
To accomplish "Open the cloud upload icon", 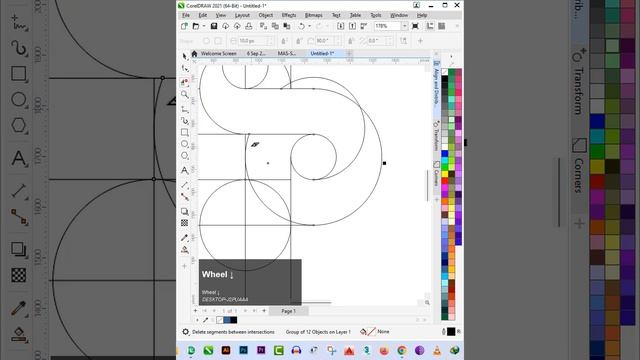I will [237, 26].
